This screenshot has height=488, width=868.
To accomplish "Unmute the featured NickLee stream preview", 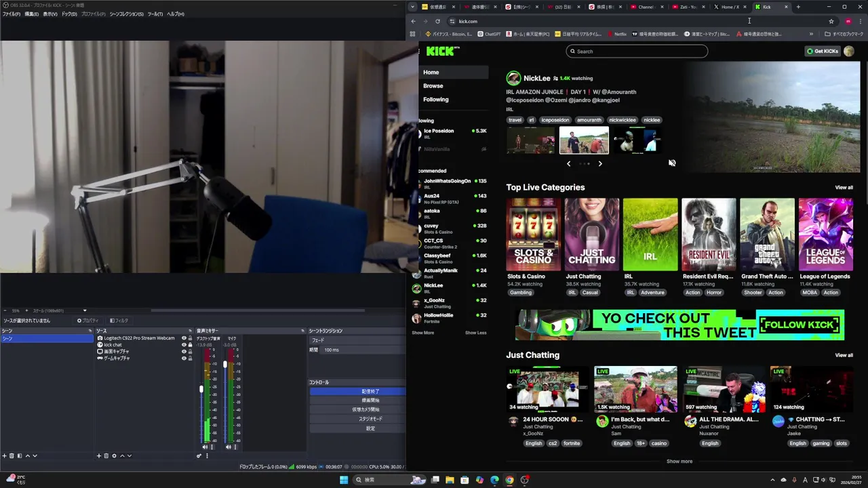I will (x=672, y=163).
